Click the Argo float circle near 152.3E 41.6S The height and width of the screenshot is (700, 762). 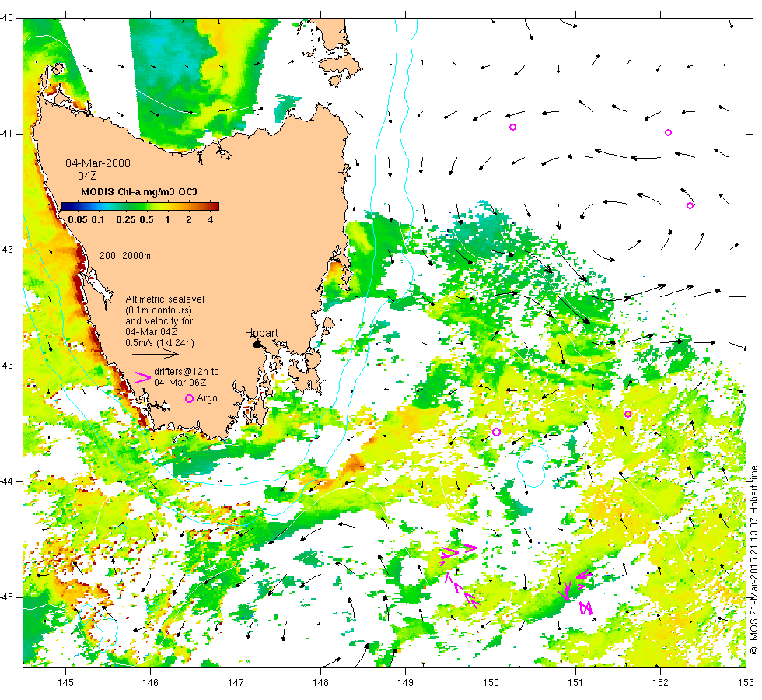(x=690, y=205)
